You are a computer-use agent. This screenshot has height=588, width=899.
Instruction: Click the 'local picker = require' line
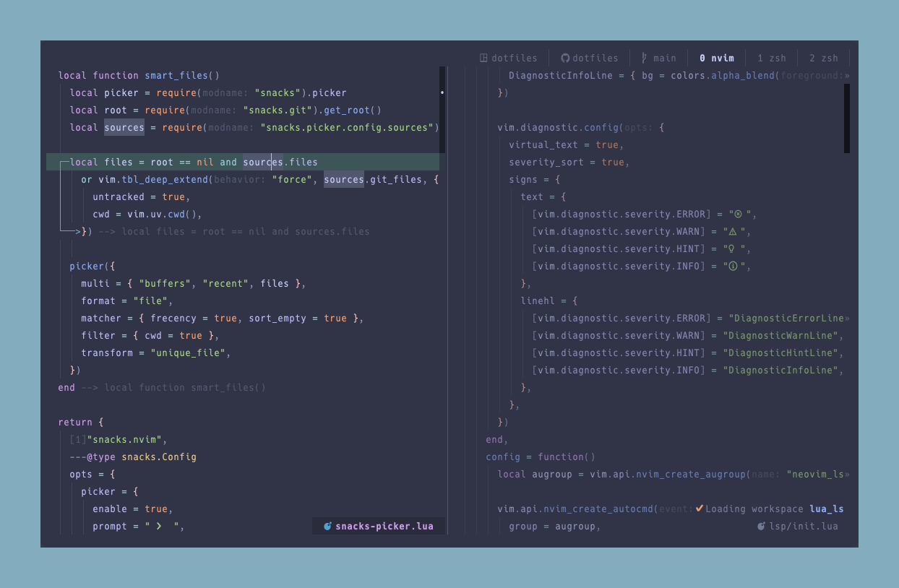click(208, 92)
